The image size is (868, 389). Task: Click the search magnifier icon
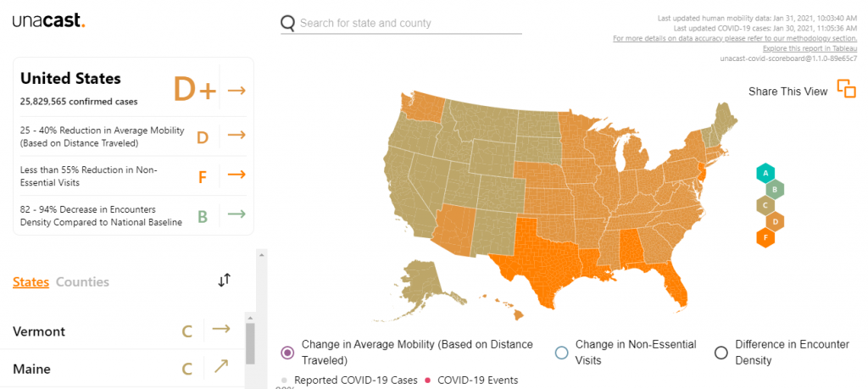coord(288,23)
